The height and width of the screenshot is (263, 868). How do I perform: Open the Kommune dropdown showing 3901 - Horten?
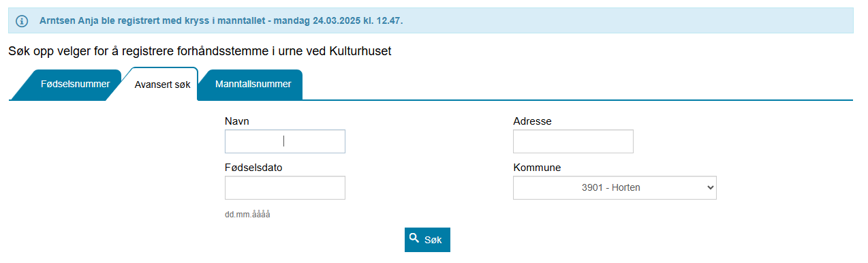click(x=615, y=187)
